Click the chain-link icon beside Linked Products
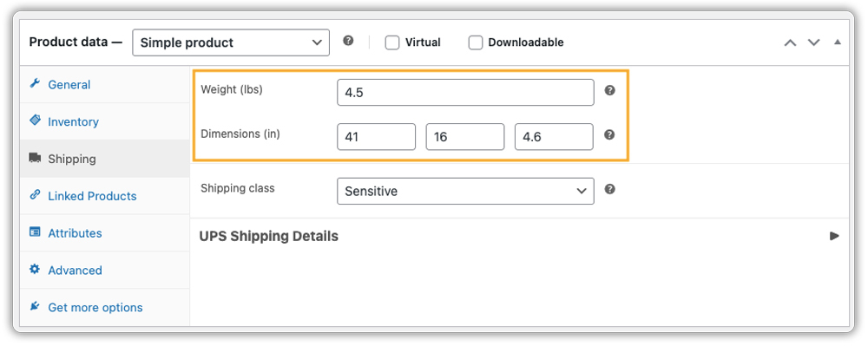This screenshot has height=346, width=868. (35, 194)
